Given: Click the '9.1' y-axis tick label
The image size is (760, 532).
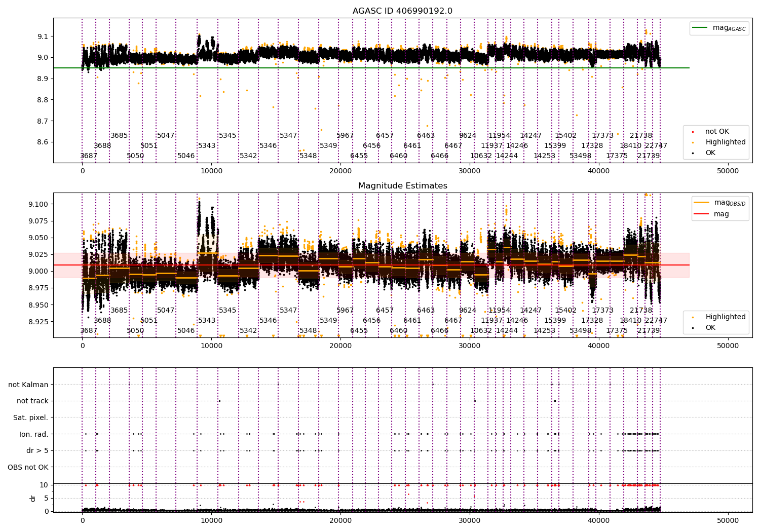Looking at the screenshot, I should click(x=43, y=36).
